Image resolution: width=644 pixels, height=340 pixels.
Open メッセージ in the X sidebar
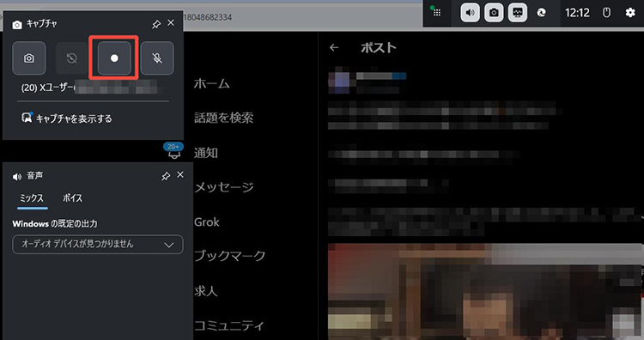(x=224, y=187)
